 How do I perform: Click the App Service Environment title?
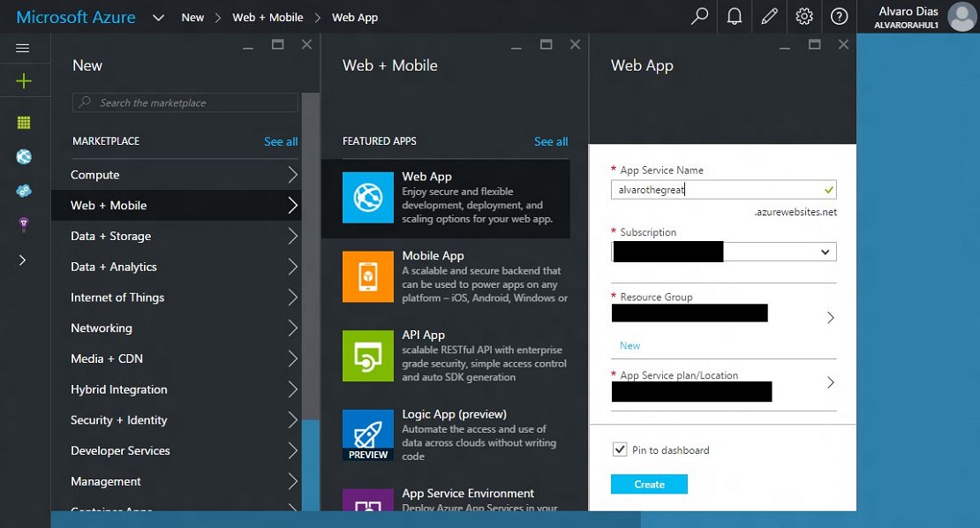point(468,493)
